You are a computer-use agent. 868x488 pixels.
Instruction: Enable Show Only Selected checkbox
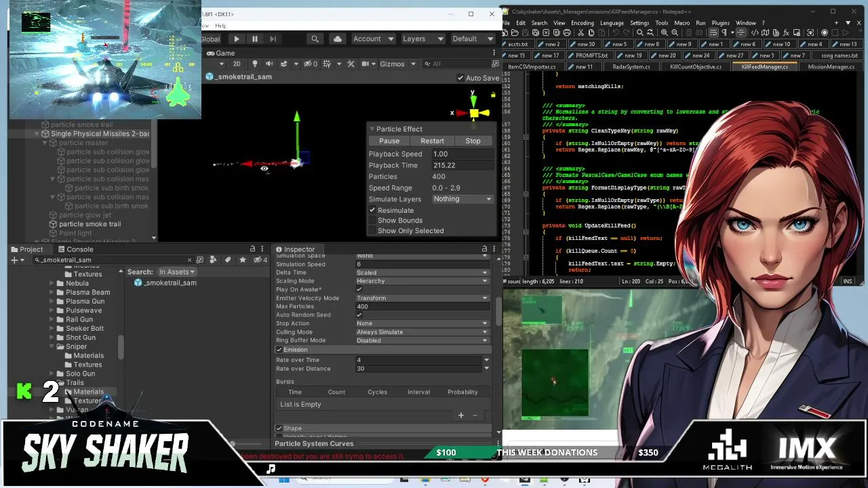pos(372,230)
